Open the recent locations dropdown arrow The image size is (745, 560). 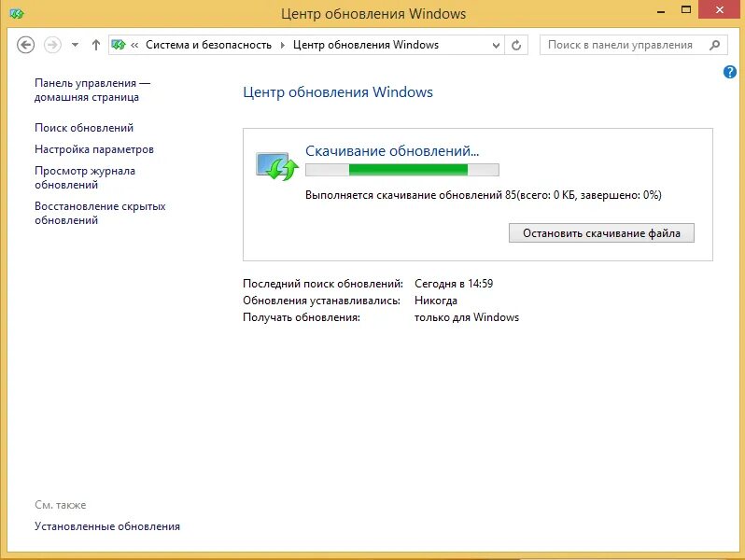click(75, 45)
